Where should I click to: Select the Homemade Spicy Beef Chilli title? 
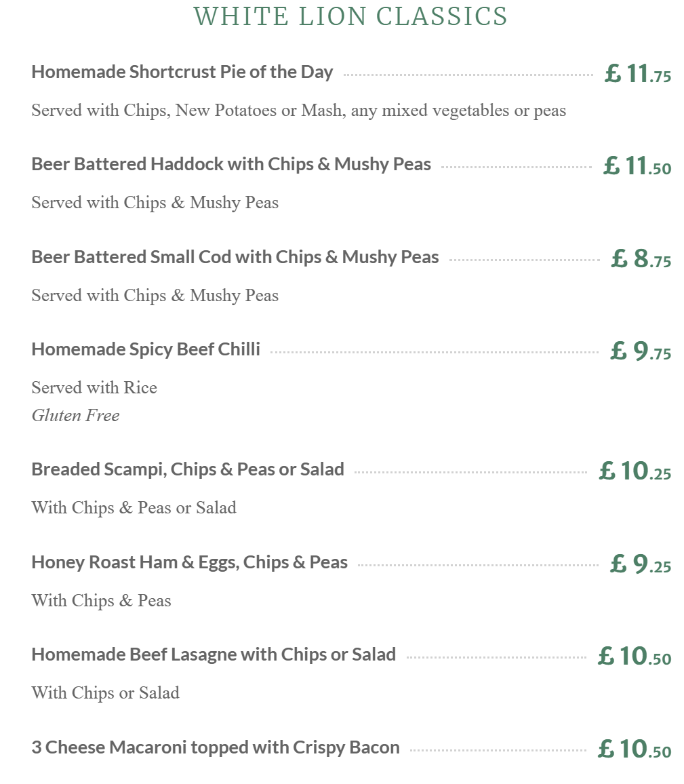(x=146, y=349)
